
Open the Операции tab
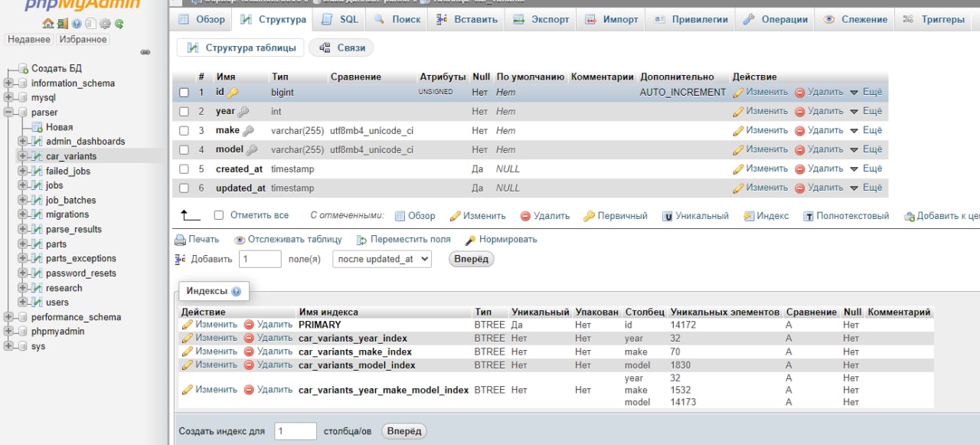776,19
